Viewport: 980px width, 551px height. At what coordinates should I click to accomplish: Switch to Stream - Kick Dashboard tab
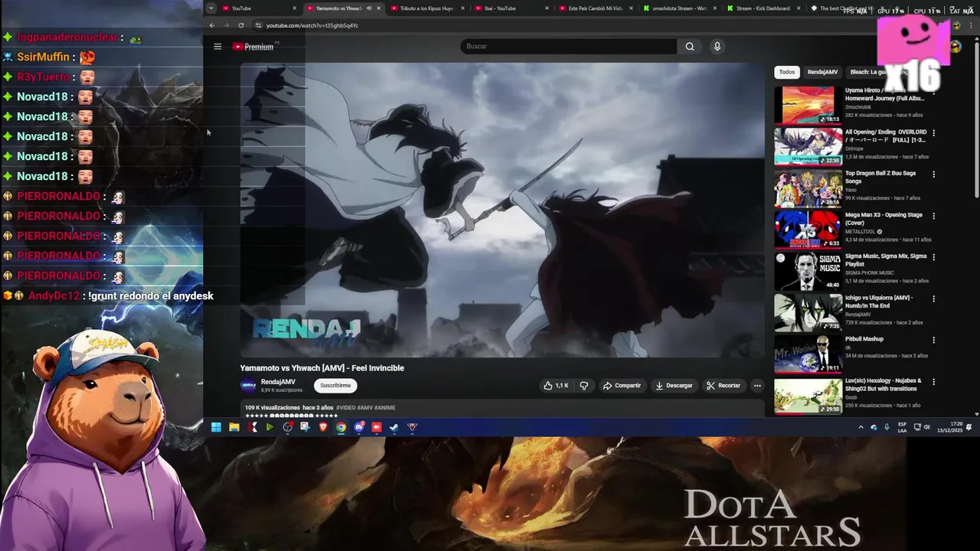pos(762,8)
